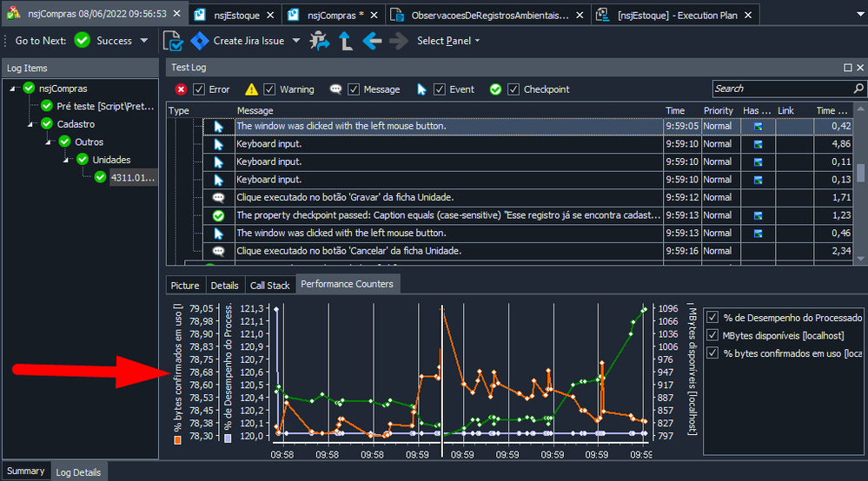Click the search magnifier icon in Test Log
Image resolution: width=868 pixels, height=481 pixels.
[x=858, y=89]
